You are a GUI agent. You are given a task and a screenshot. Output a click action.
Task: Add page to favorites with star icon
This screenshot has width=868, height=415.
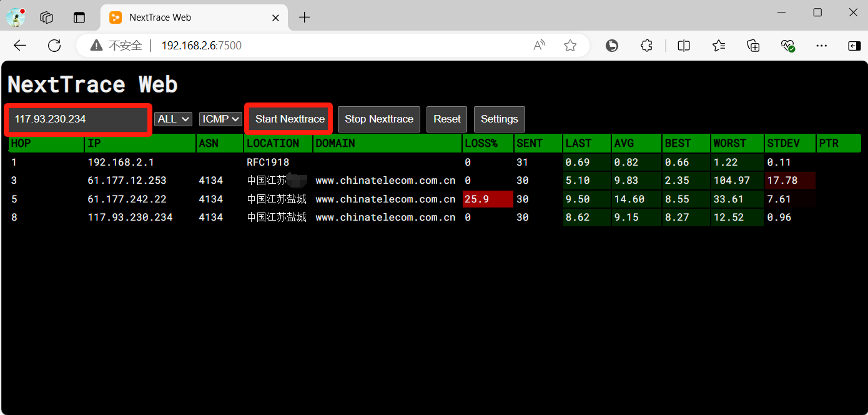570,46
